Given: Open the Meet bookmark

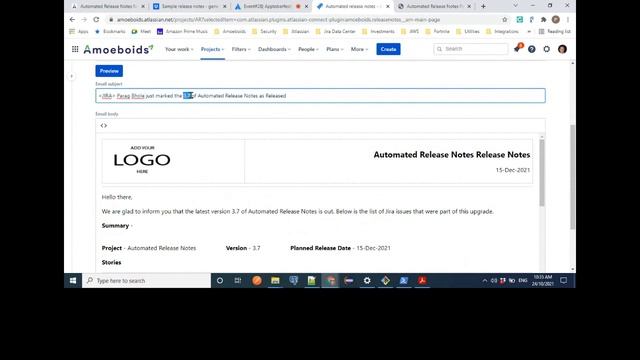Looking at the screenshot, I should click(x=141, y=31).
